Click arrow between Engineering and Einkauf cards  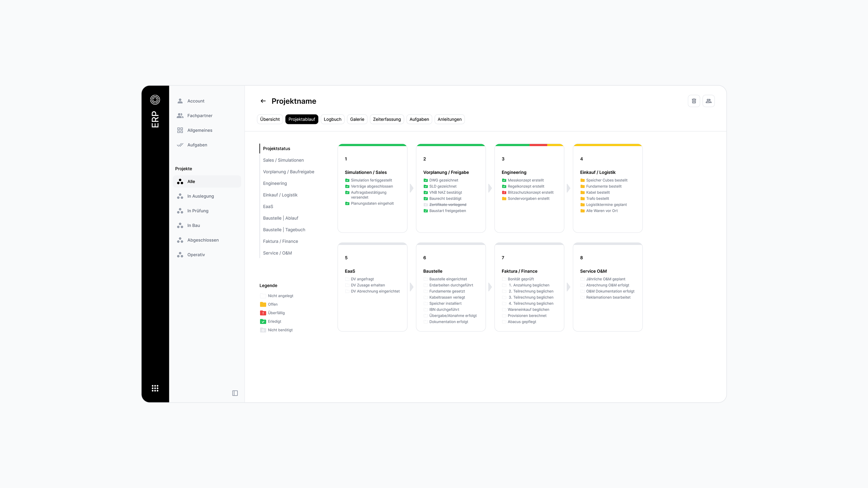click(x=568, y=188)
